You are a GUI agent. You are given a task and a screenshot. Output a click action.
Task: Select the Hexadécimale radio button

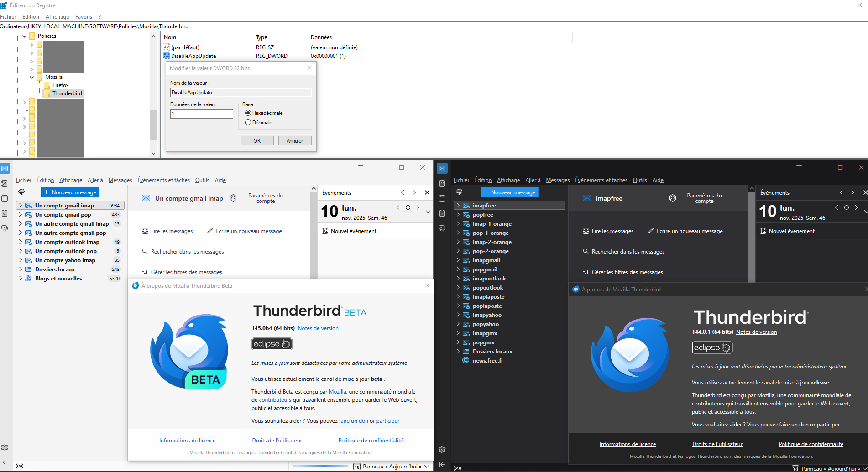pyautogui.click(x=248, y=113)
